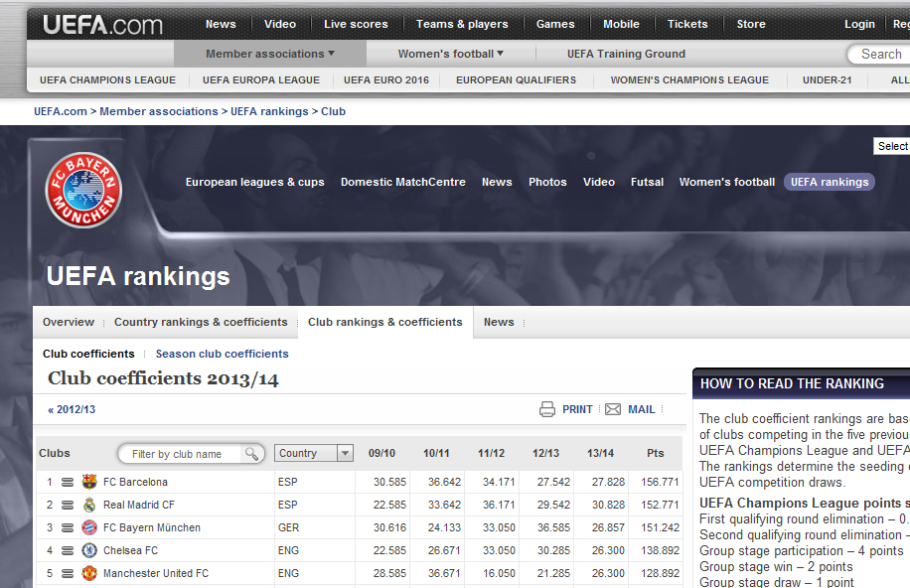Click rank movement icon for FC Bayern München
This screenshot has width=910, height=588.
point(68,527)
